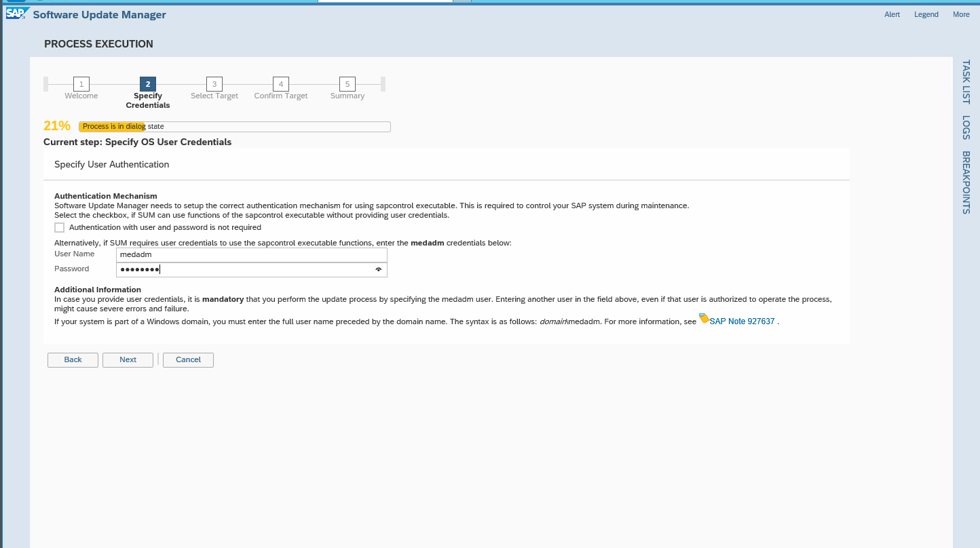The width and height of the screenshot is (980, 548).
Task: Open the Alert menu
Action: click(x=892, y=14)
